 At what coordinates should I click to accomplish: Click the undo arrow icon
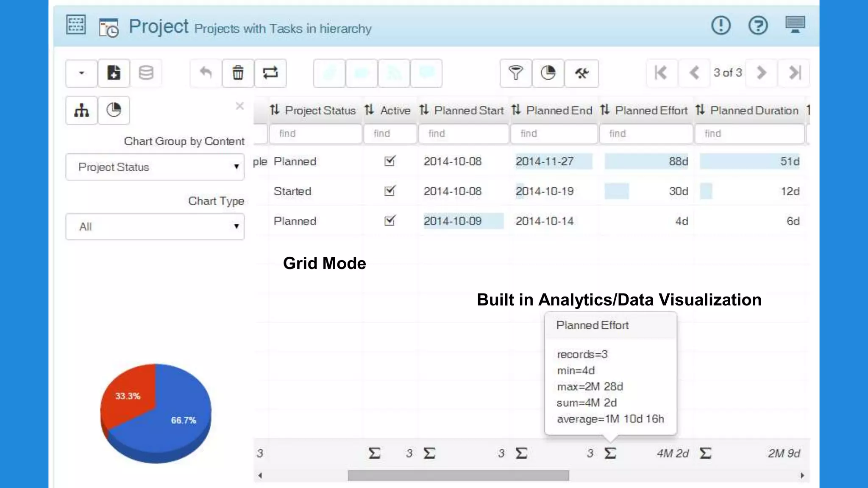pyautogui.click(x=206, y=73)
